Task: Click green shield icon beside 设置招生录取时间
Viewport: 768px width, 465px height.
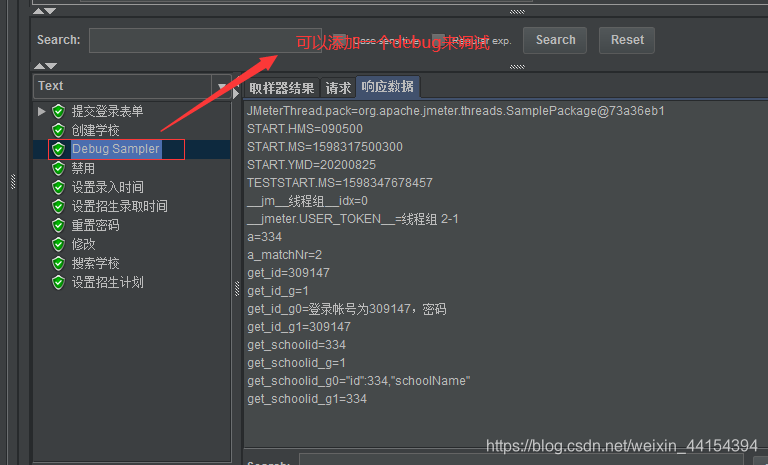Action: click(x=58, y=206)
